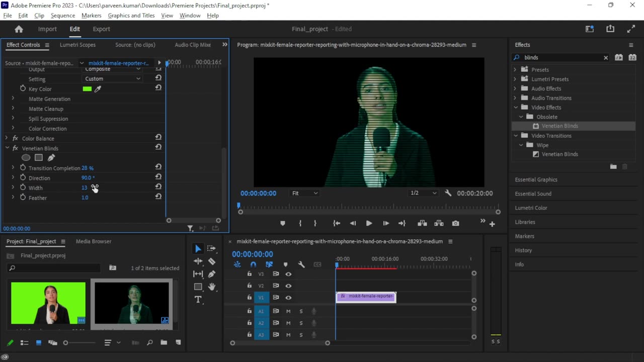644x362 pixels.
Task: Open Fit zoom level dropdown
Action: point(304,193)
